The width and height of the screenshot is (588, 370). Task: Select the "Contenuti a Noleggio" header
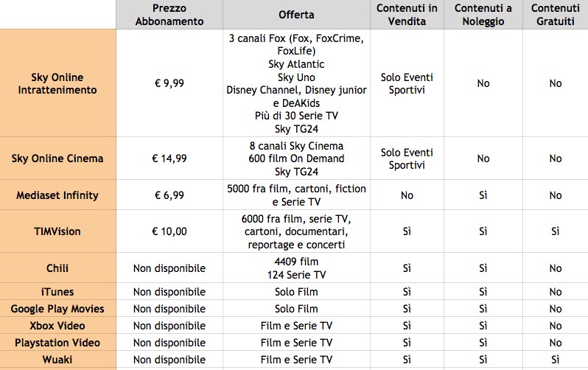click(483, 15)
